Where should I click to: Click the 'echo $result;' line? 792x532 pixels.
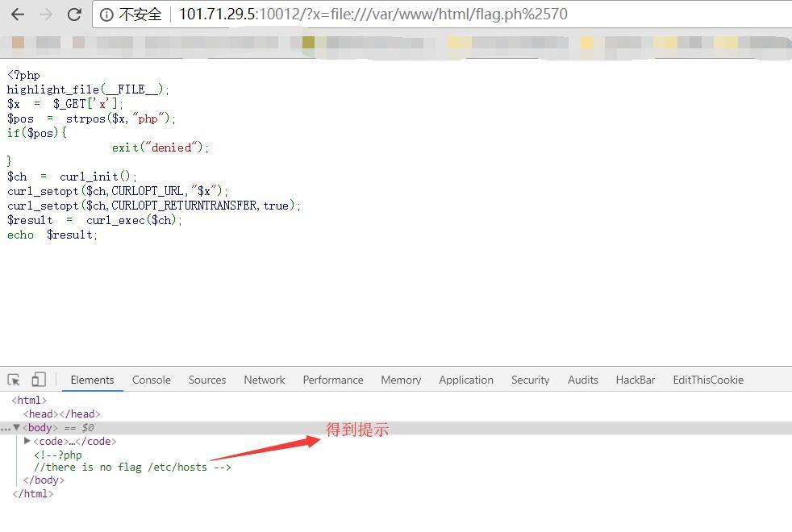52,235
